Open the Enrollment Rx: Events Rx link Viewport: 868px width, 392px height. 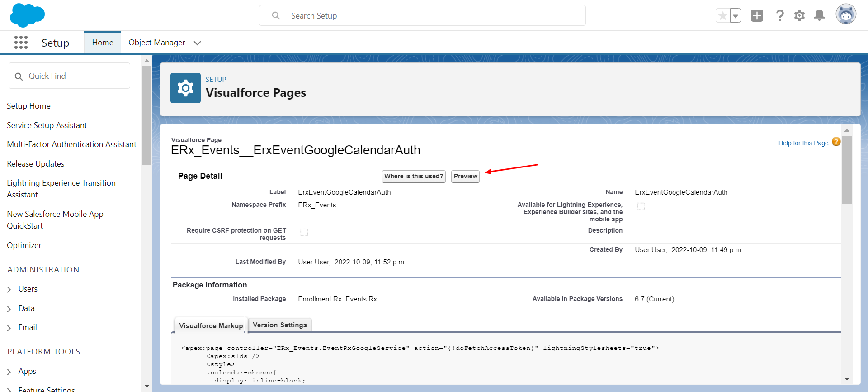(337, 299)
